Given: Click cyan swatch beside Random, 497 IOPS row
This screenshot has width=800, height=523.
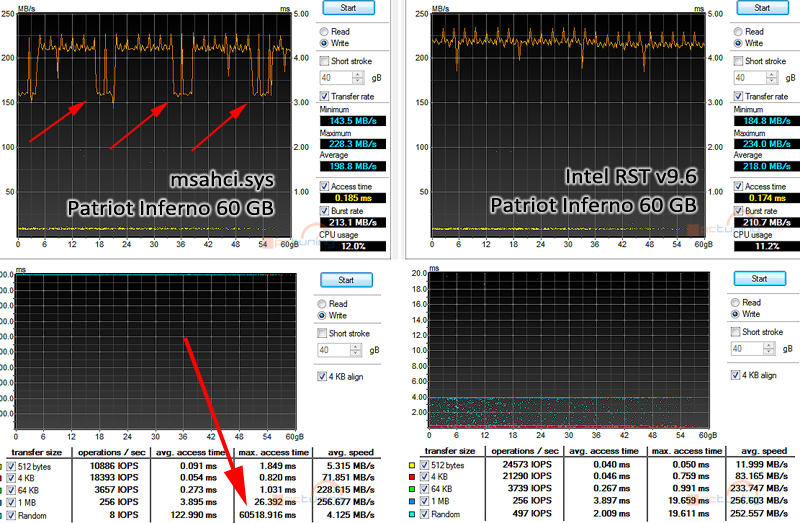Looking at the screenshot, I should (x=412, y=514).
